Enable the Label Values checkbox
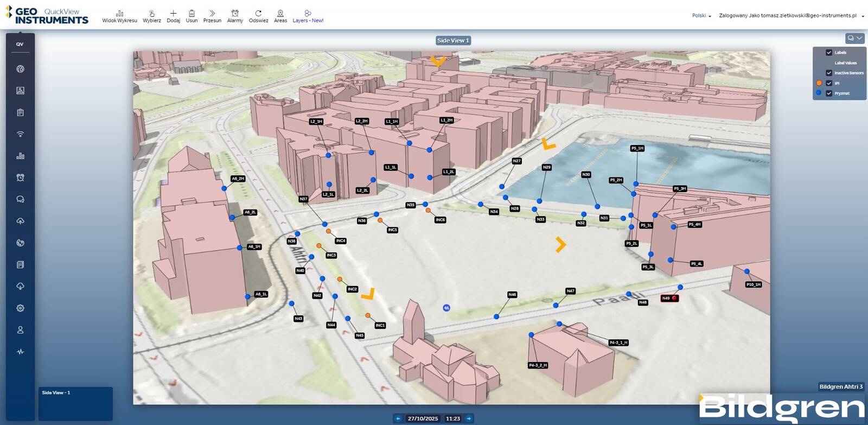868x425 pixels. (x=829, y=63)
